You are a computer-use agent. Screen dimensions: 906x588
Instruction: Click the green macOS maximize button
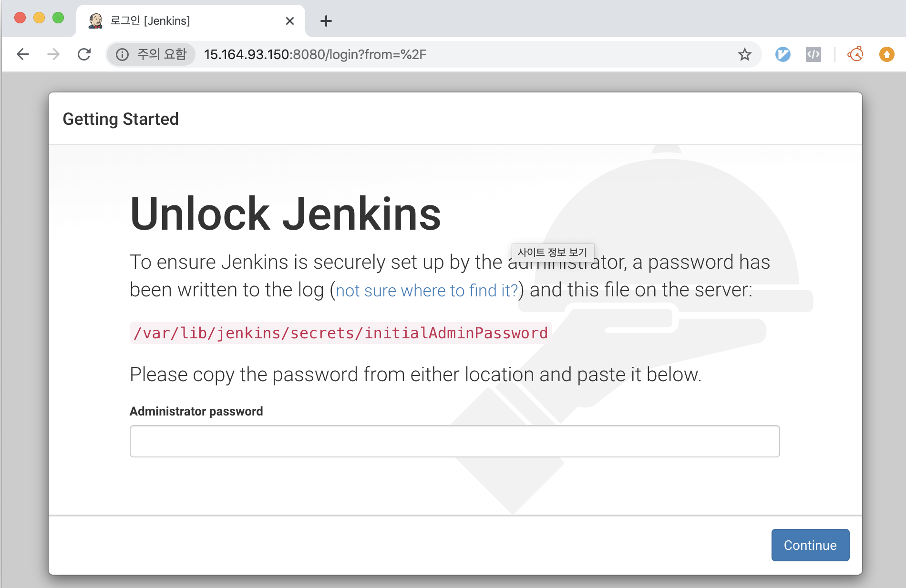[x=58, y=18]
